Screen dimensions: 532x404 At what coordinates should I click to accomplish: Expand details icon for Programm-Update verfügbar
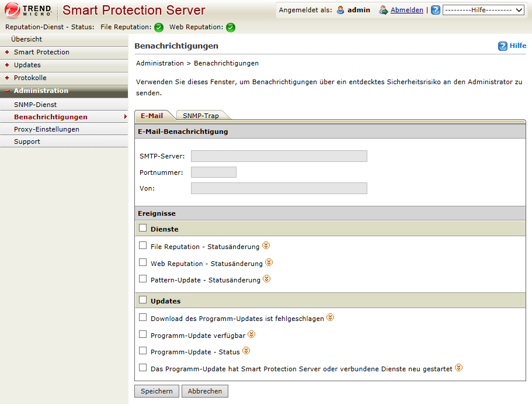(x=252, y=334)
